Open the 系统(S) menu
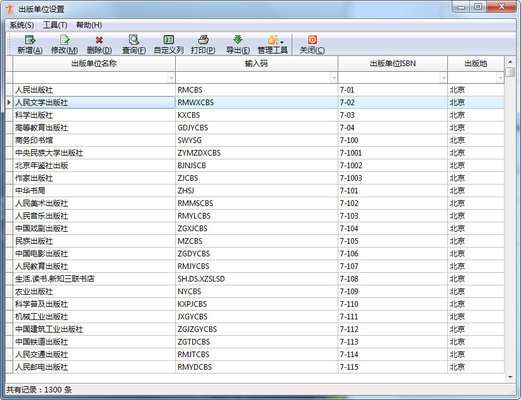This screenshot has width=521, height=400. 22,25
